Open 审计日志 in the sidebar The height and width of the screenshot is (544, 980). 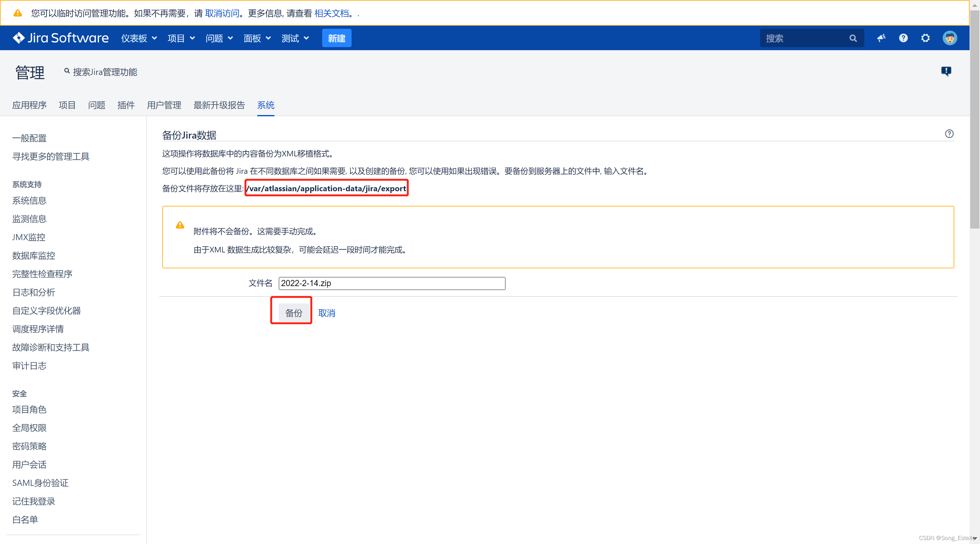pyautogui.click(x=29, y=366)
